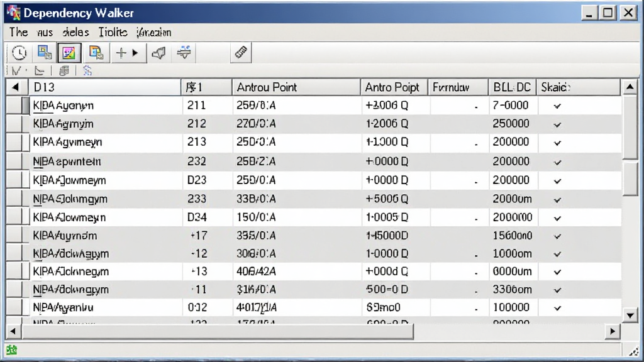
Task: Sort by the Antro Poipt column header
Action: pyautogui.click(x=394, y=87)
